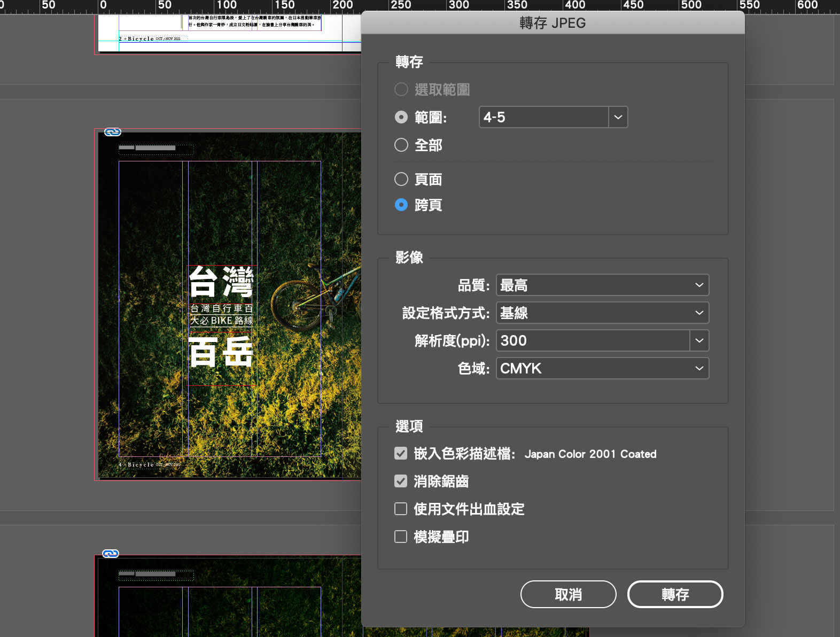The image size is (840, 637).
Task: Select the 跨頁 (Spreads) radio button
Action: click(401, 205)
